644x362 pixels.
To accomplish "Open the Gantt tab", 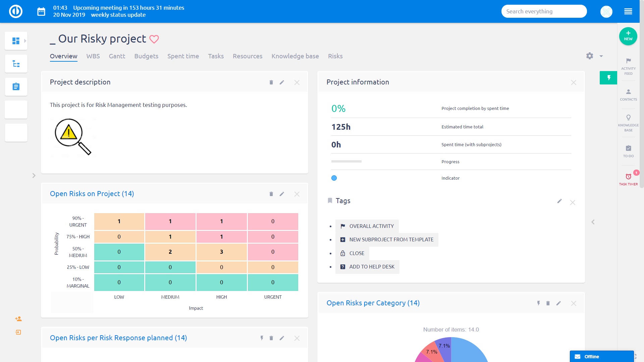I will point(117,56).
